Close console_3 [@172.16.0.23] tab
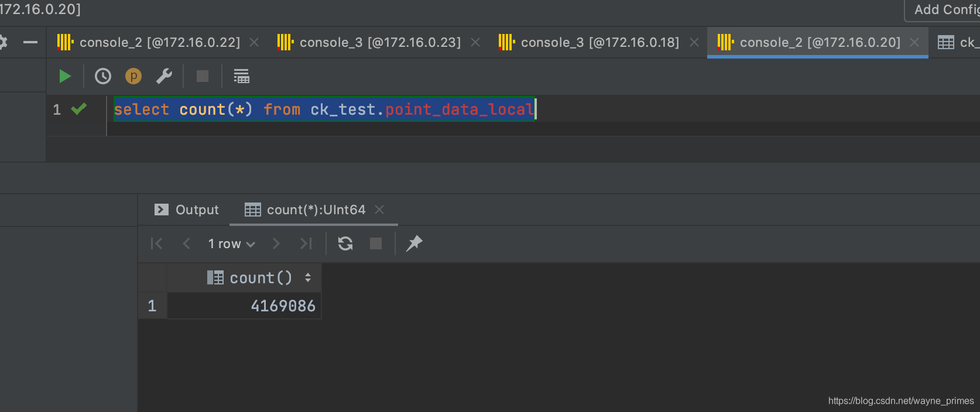Image resolution: width=980 pixels, height=412 pixels. (475, 42)
